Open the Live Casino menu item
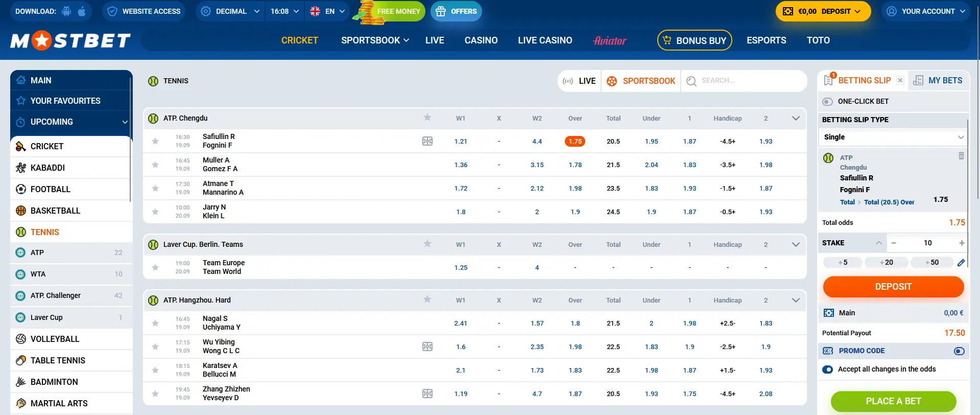This screenshot has width=980, height=415. click(545, 40)
